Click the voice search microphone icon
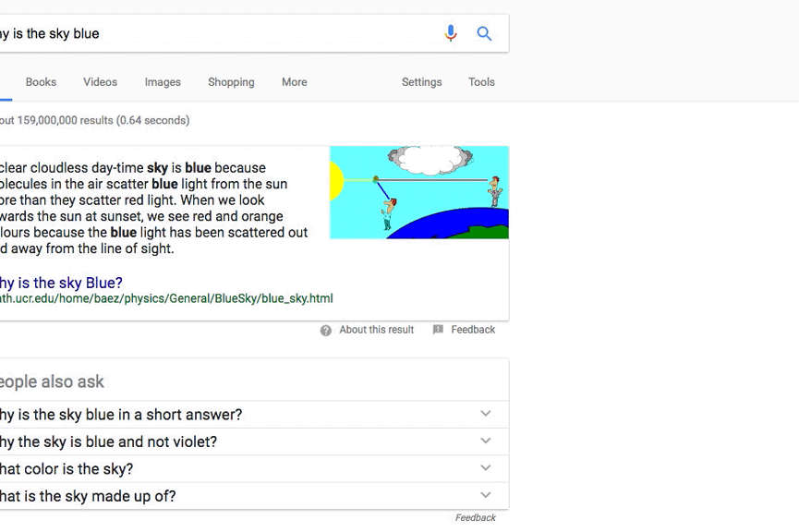The width and height of the screenshot is (799, 532). (451, 33)
